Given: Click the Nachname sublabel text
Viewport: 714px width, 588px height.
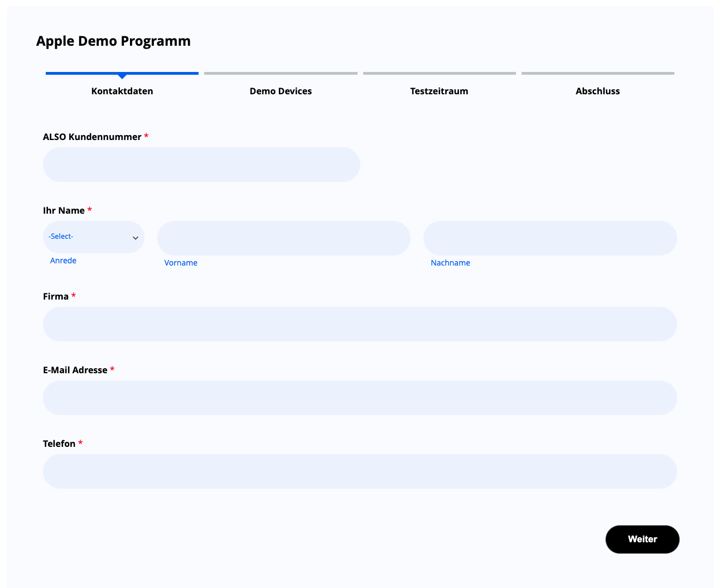Looking at the screenshot, I should pyautogui.click(x=450, y=263).
